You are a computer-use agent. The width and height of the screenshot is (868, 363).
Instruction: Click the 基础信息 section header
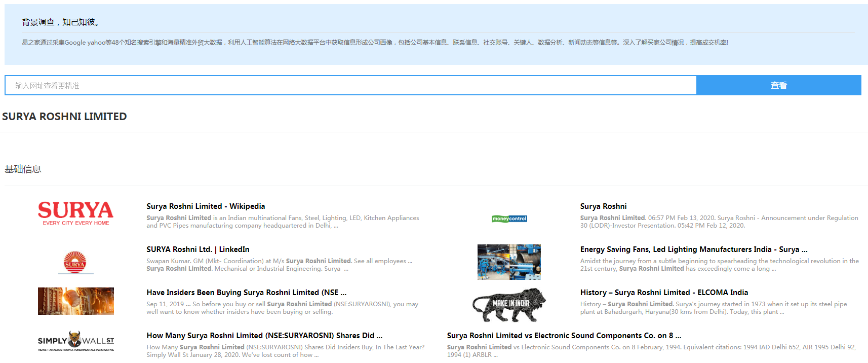pos(23,169)
